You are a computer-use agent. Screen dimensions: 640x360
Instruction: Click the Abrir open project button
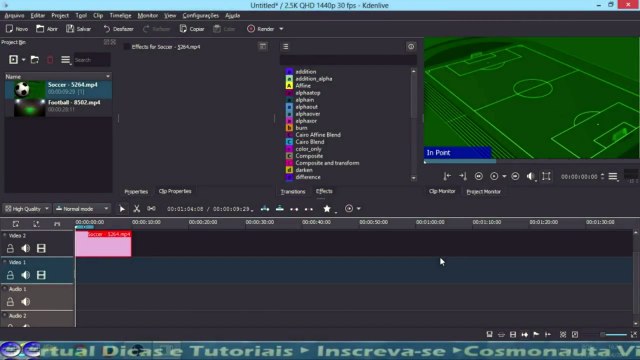click(47, 29)
